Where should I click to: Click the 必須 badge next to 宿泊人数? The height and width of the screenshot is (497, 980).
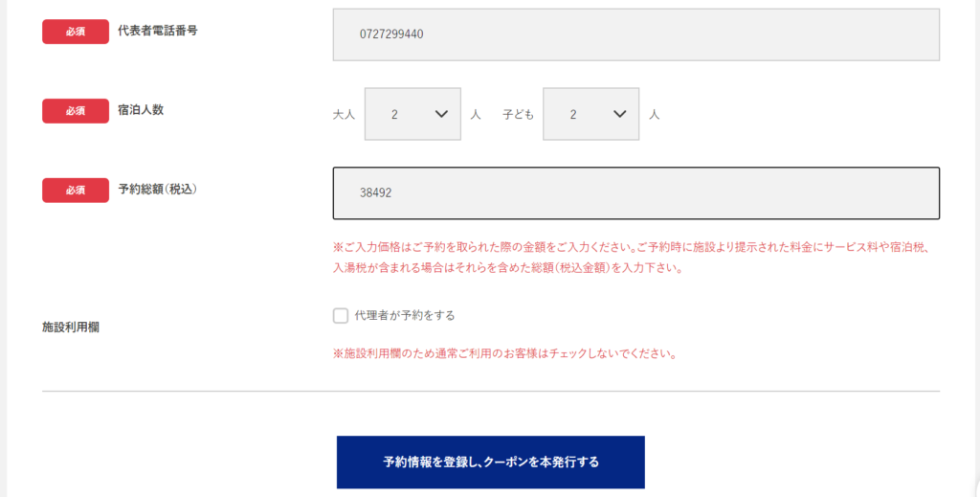click(76, 111)
